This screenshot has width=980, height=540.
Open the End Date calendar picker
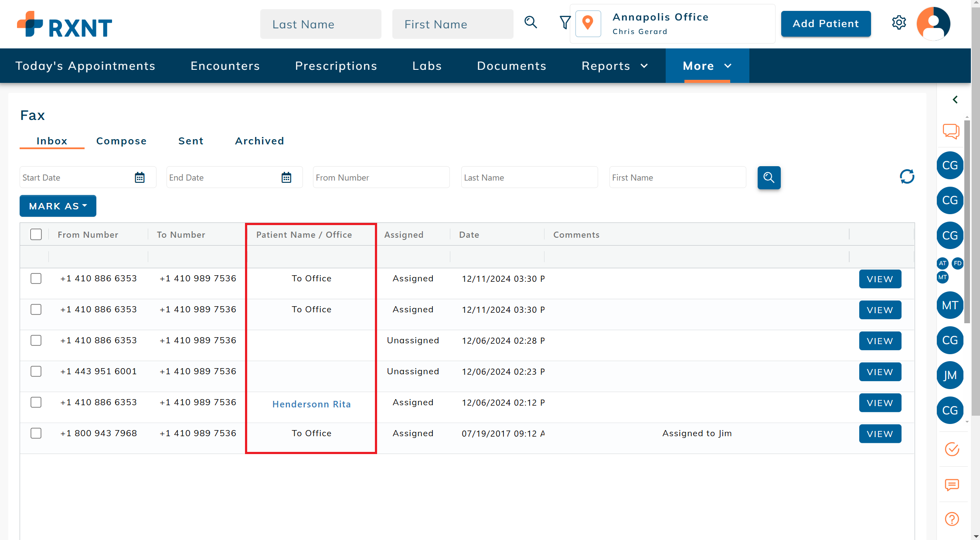pos(286,178)
